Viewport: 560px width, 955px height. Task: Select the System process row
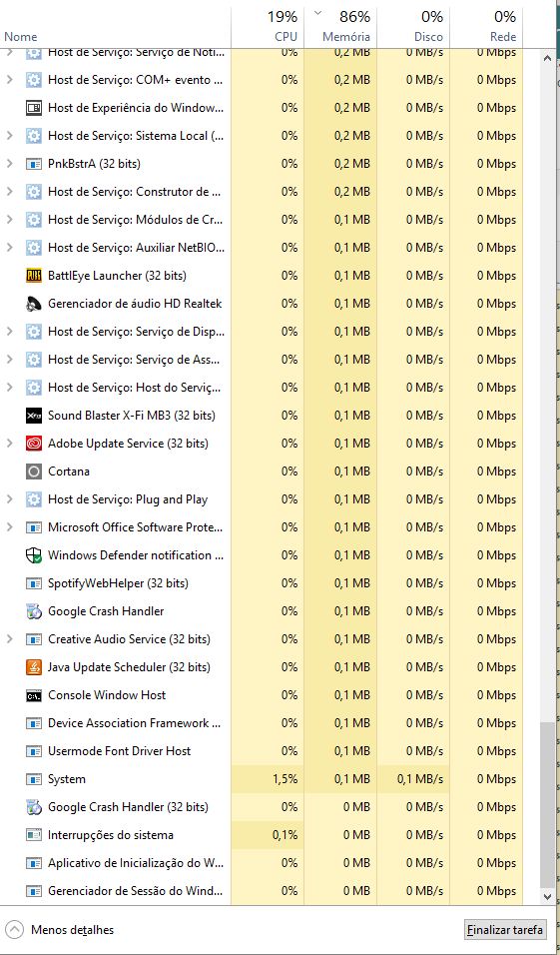point(262,779)
